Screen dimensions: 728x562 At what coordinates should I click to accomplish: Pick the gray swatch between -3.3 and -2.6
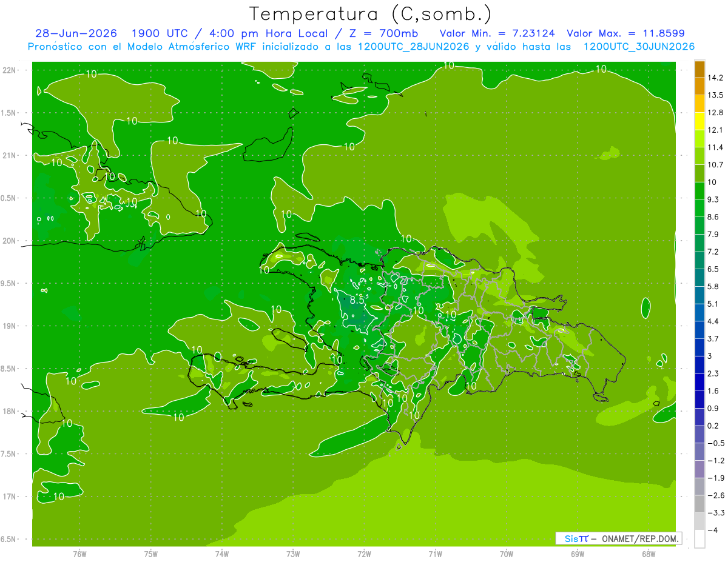699,504
